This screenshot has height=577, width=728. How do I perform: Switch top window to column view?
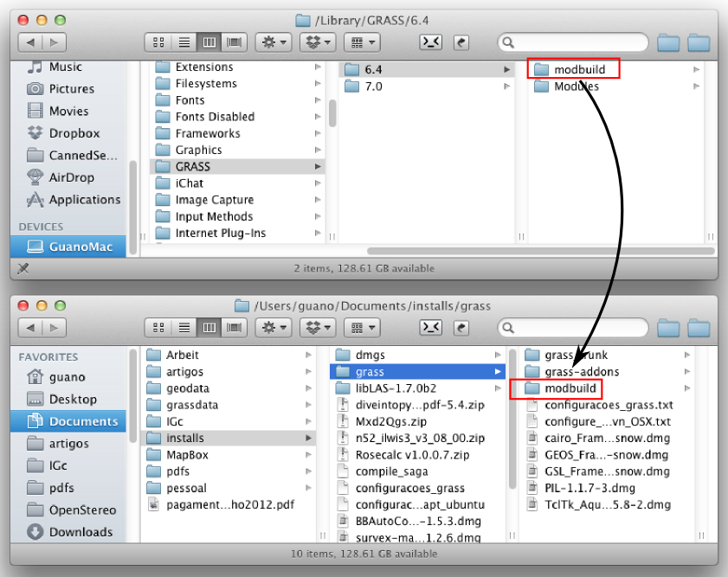(209, 42)
